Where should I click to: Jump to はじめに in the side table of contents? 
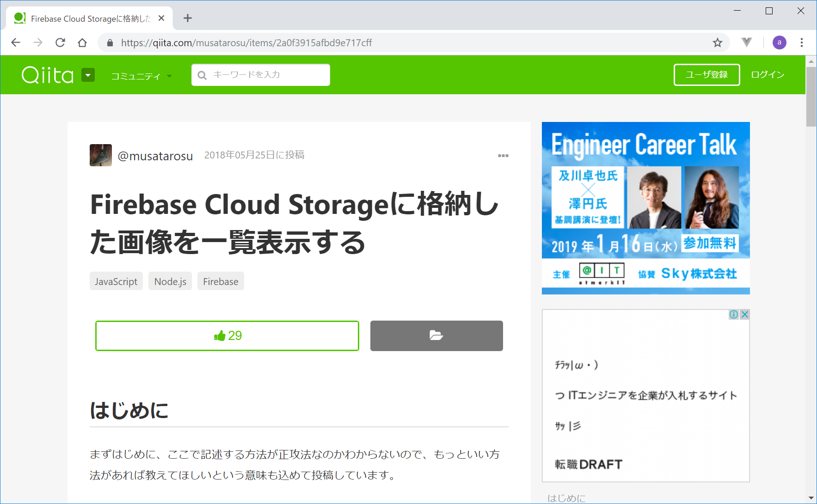566,498
